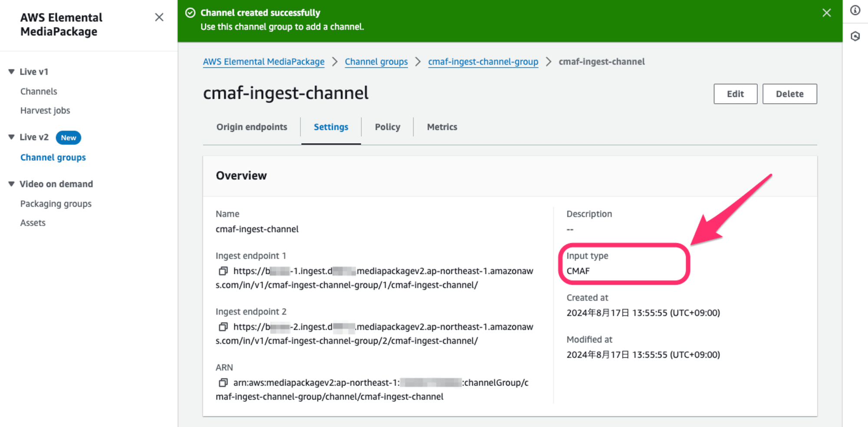Click the AWS Elemental MediaPackage sidebar title
Viewport: 868px width, 427px height.
[x=61, y=24]
